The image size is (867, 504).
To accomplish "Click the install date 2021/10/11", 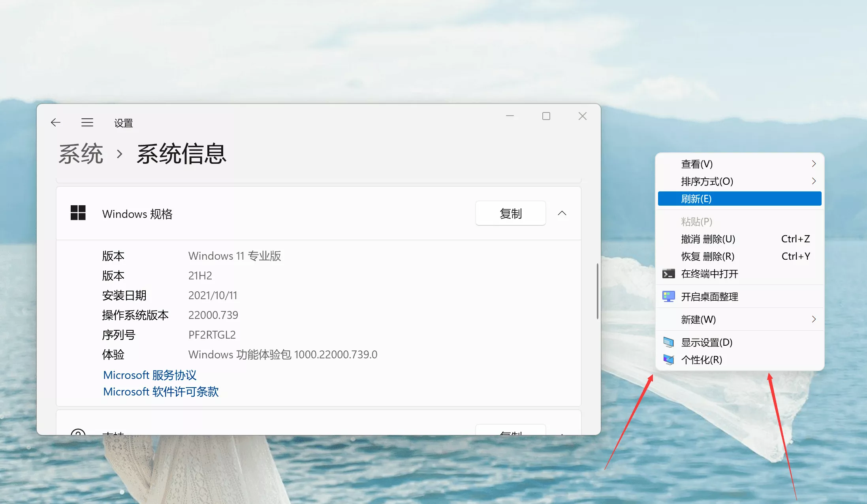I will (x=213, y=295).
